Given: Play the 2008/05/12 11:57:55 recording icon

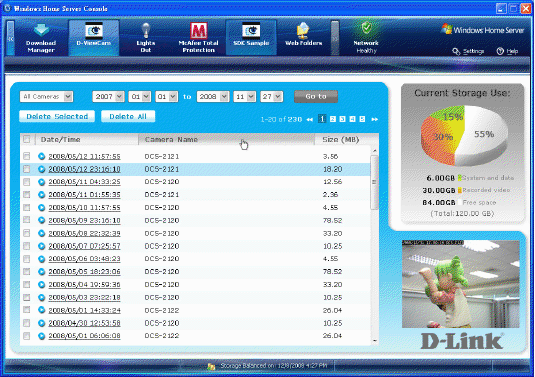Looking at the screenshot, I should [42, 156].
